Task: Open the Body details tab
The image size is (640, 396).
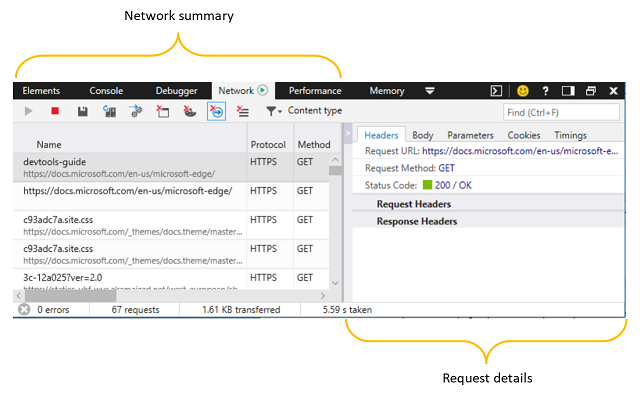Action: coord(422,135)
